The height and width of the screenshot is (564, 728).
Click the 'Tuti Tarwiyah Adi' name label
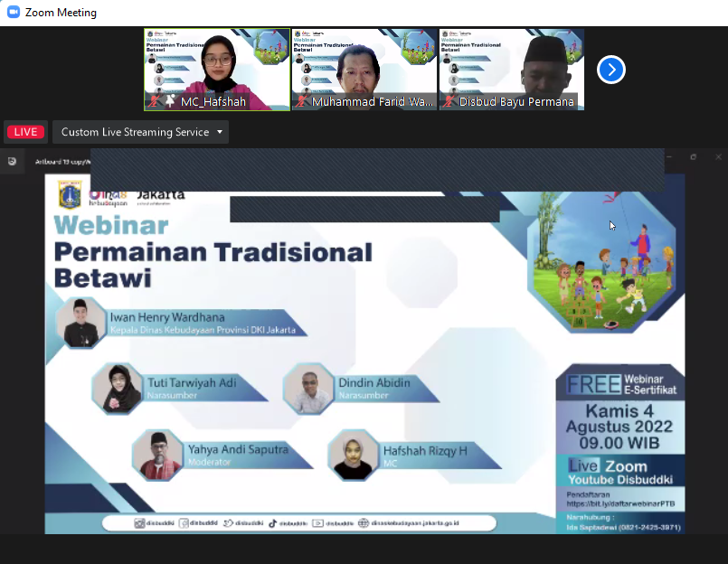[192, 383]
